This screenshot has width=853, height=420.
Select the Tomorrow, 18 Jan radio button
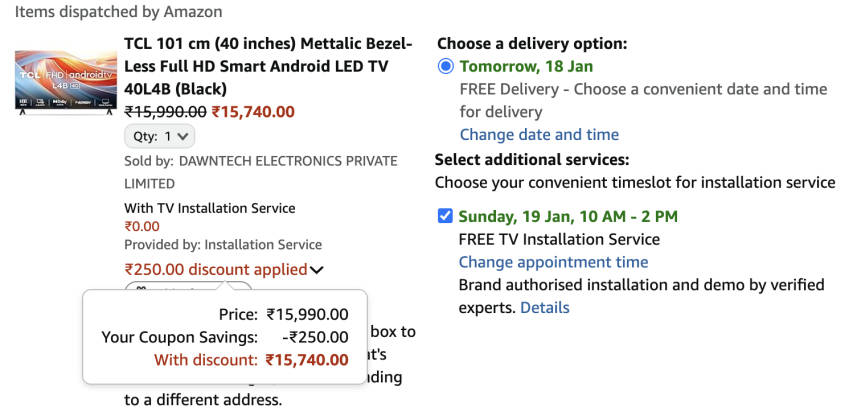click(x=446, y=67)
